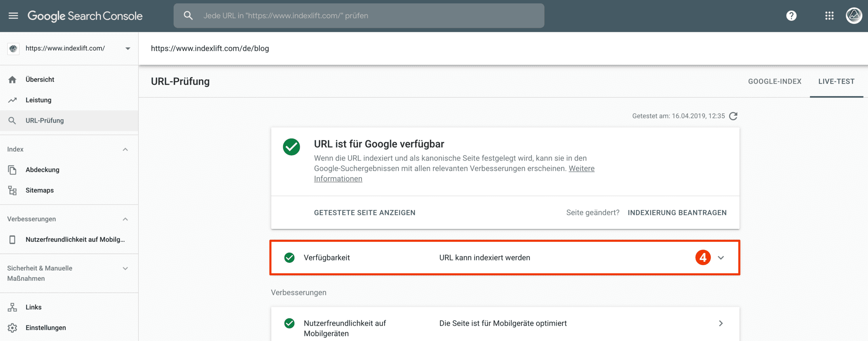Click the URL inspection search field
Screen dimensions: 868x341
click(359, 16)
